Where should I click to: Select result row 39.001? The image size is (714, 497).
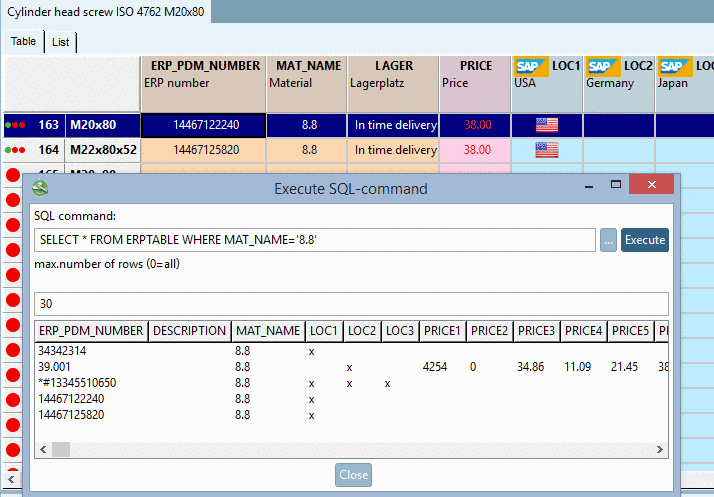[351, 367]
